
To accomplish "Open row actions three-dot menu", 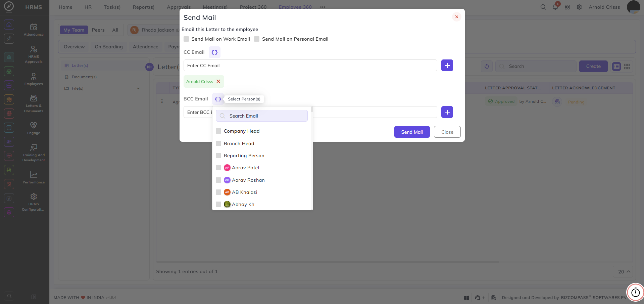I will [162, 101].
